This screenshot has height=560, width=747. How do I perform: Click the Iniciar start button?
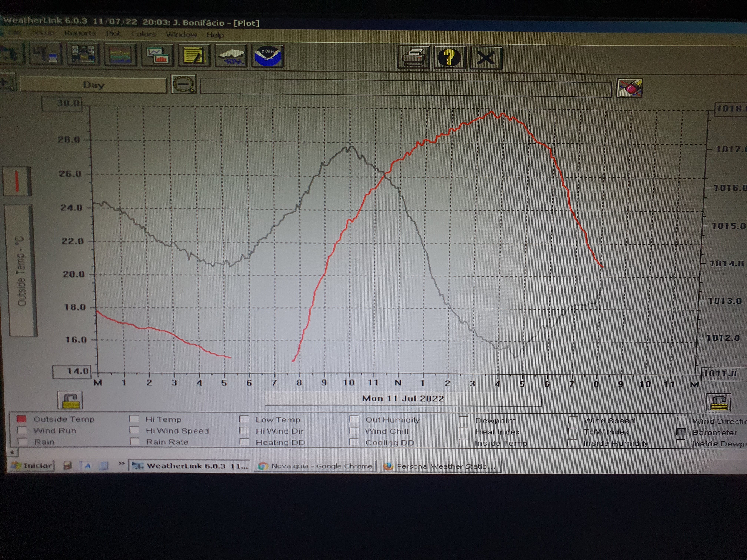tap(31, 466)
